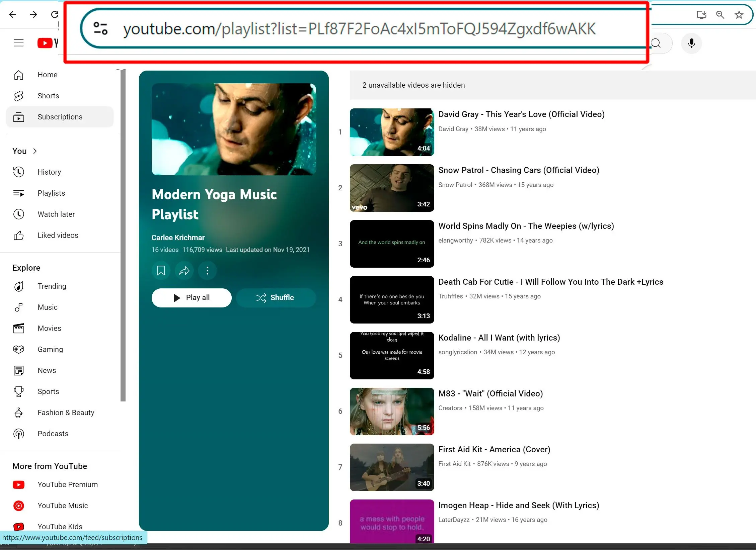Go back with the browser back arrow
Viewport: 756px width, 550px height.
pos(13,14)
